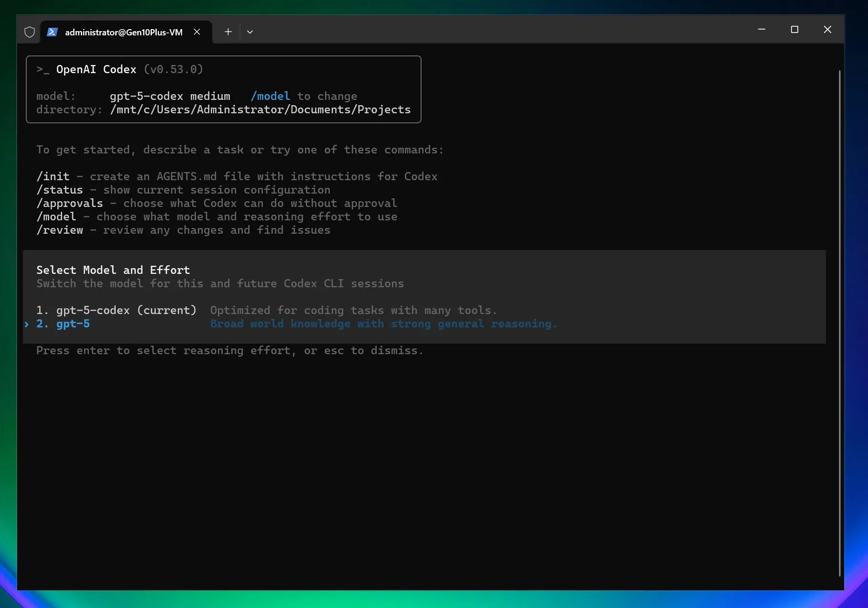Click the PowerShell icon on the tab

click(53, 32)
